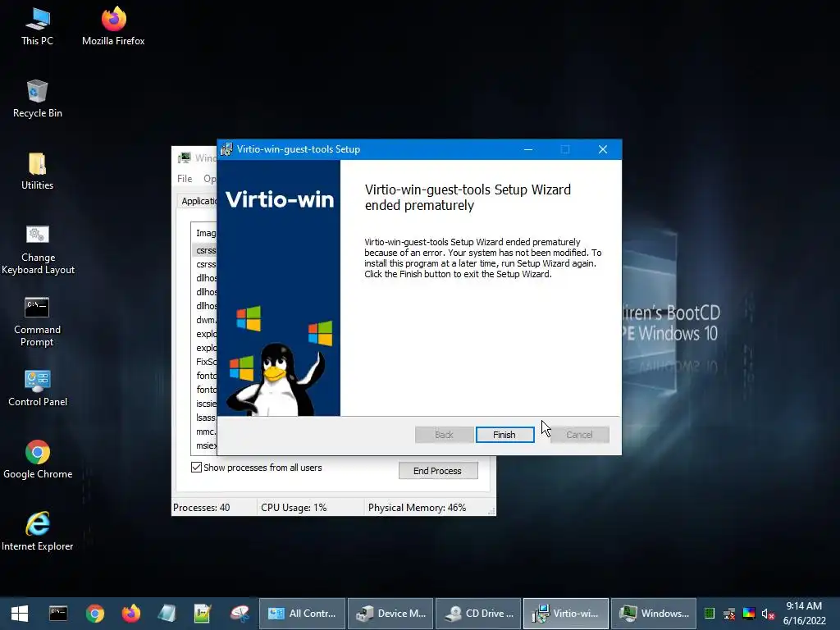Switch to CD Drive taskbar window
Screen dimensions: 840x630
478,614
